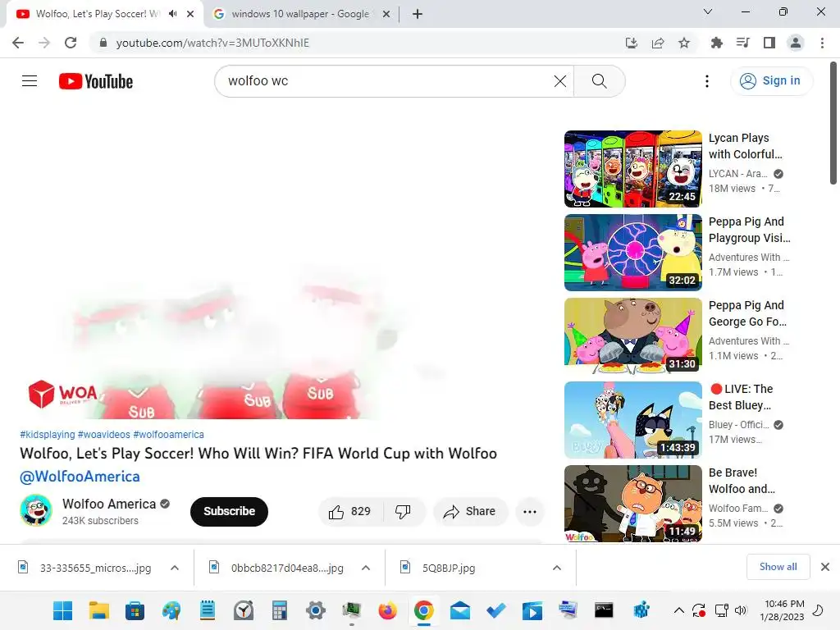This screenshot has width=840, height=630.
Task: Open Chrome extensions puzzle icon
Action: pyautogui.click(x=716, y=43)
